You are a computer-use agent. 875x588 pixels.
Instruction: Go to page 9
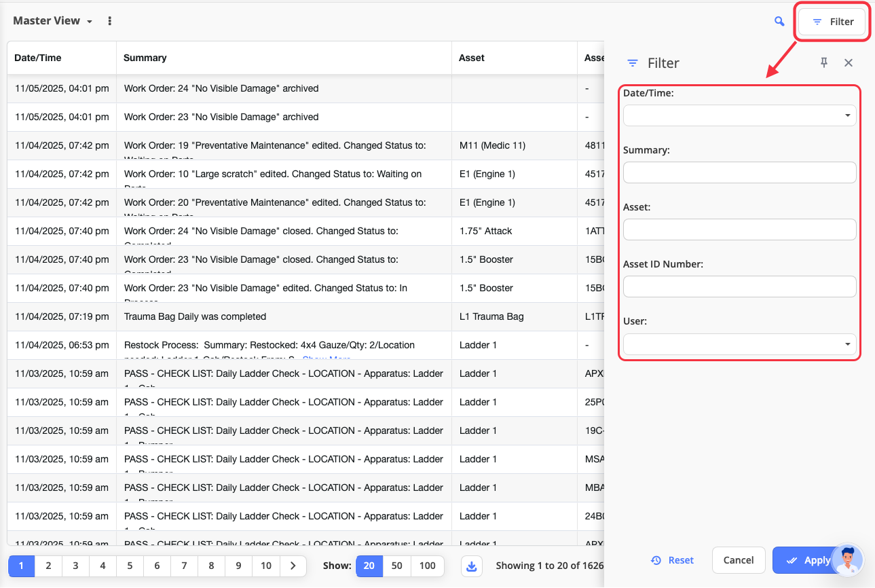pyautogui.click(x=238, y=566)
